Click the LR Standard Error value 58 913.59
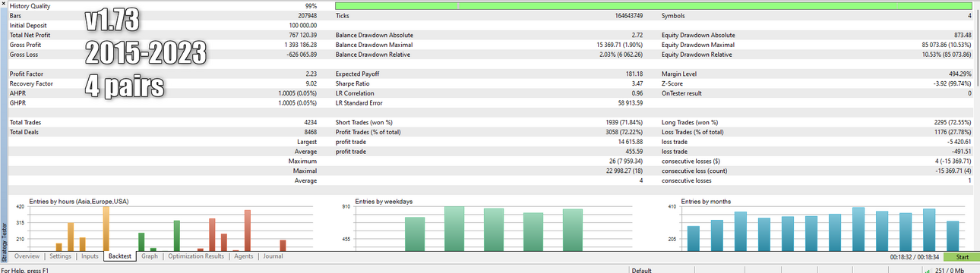The height and width of the screenshot is (273, 980). point(630,102)
